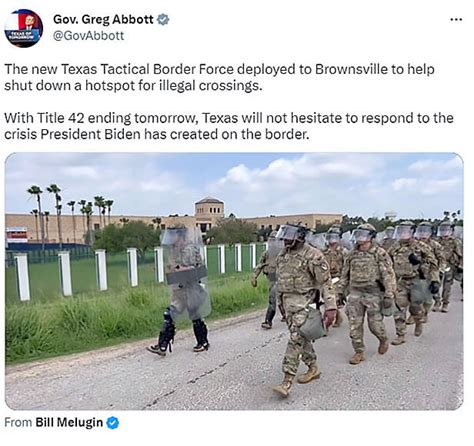Open the @GovAbbott handle

tap(89, 36)
